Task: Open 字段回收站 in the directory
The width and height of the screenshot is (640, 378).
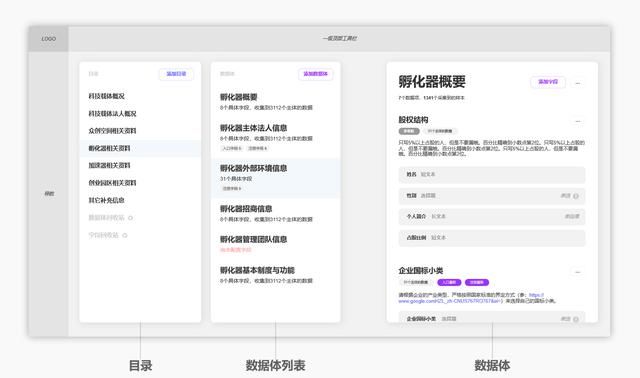Action: (x=104, y=235)
